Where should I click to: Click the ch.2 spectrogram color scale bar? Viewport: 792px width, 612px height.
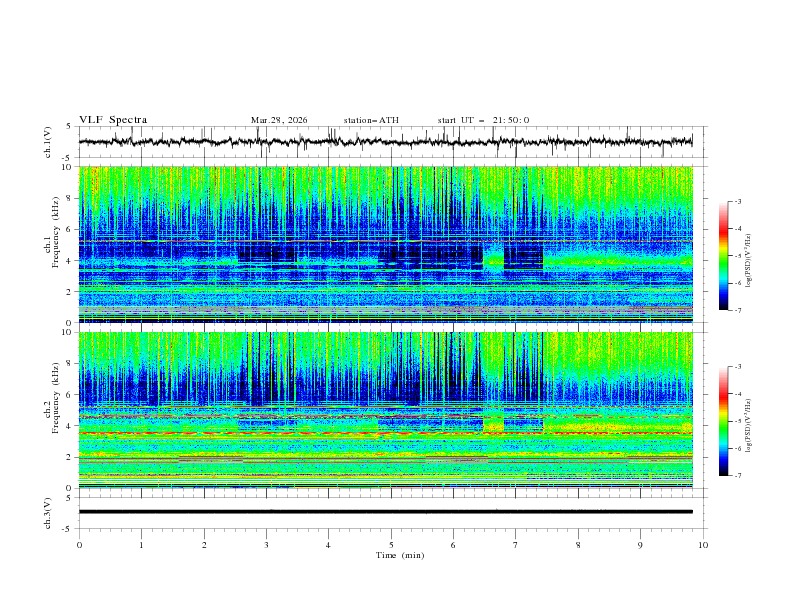[724, 421]
